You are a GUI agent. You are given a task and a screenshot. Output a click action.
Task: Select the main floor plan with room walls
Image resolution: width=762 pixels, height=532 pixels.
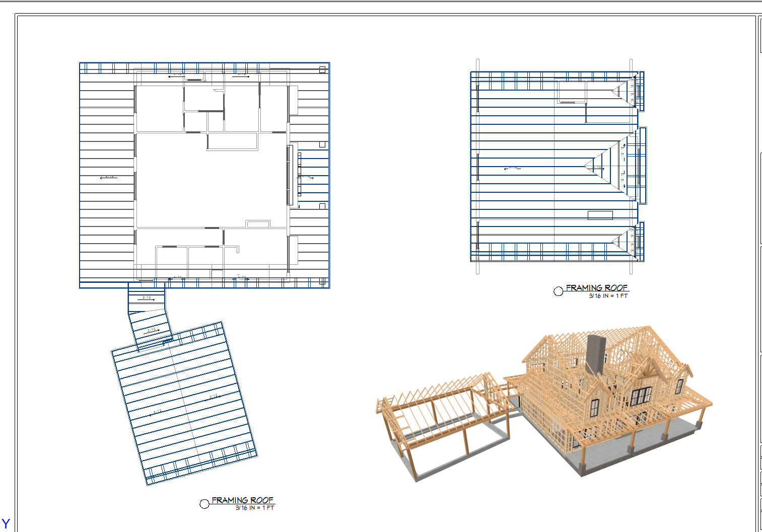(204, 175)
